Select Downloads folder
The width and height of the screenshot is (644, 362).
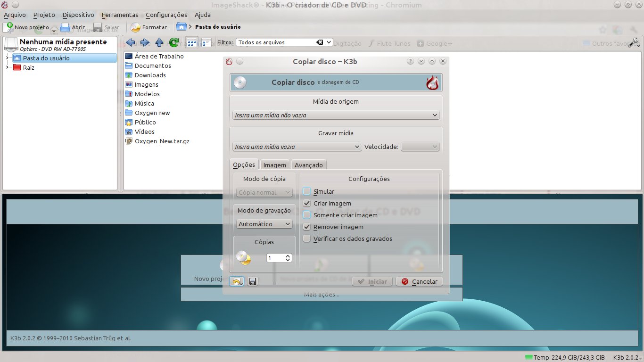[x=146, y=75]
